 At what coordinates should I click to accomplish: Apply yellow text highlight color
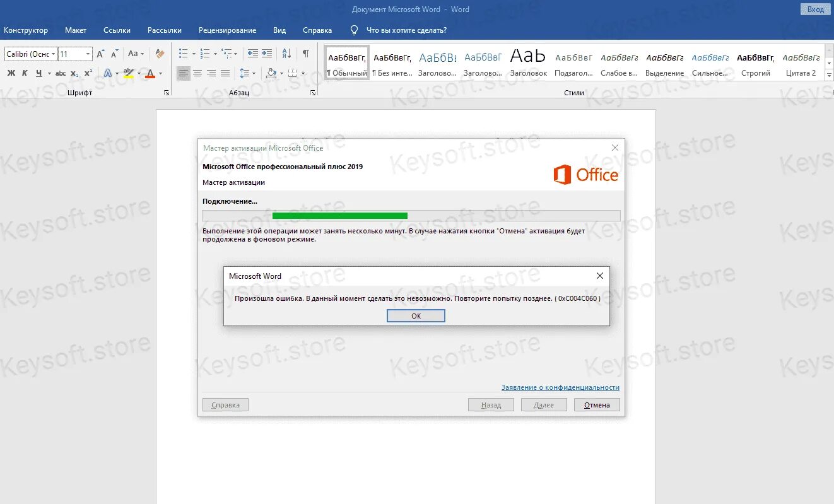coord(128,73)
